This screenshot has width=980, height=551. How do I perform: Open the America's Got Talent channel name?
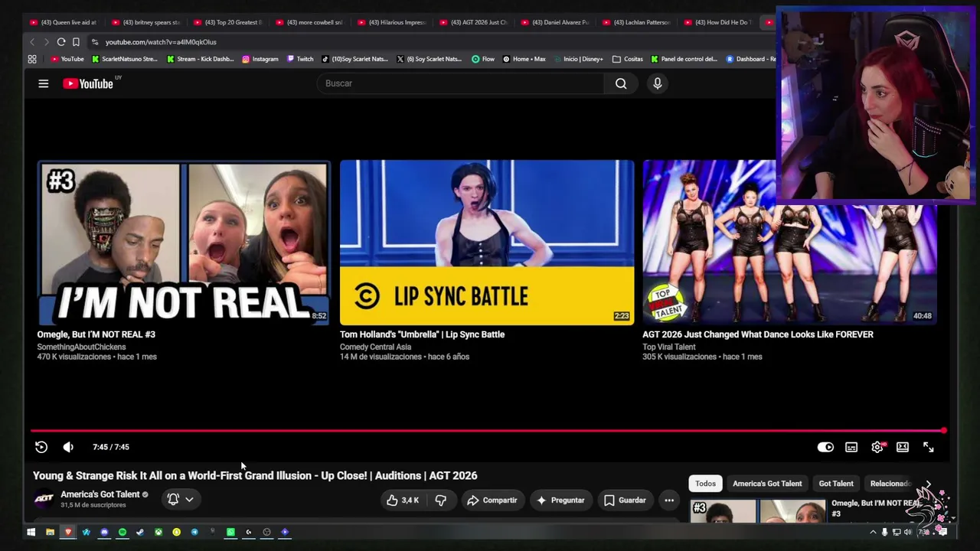pyautogui.click(x=100, y=494)
